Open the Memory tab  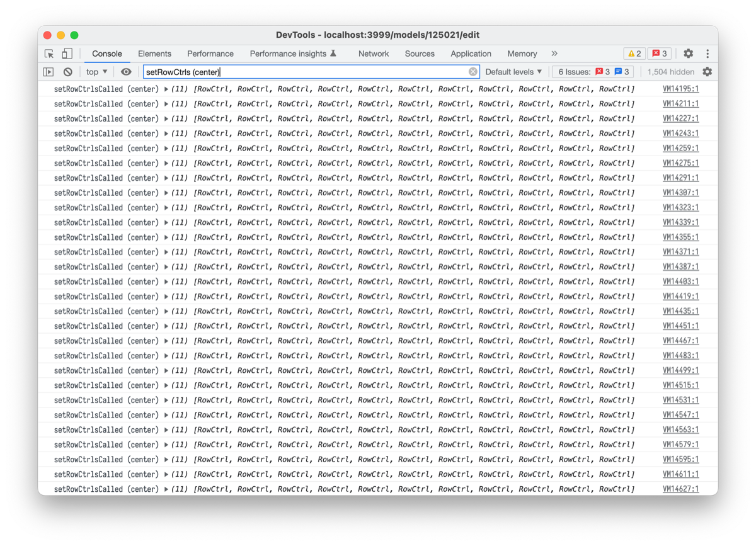(522, 54)
